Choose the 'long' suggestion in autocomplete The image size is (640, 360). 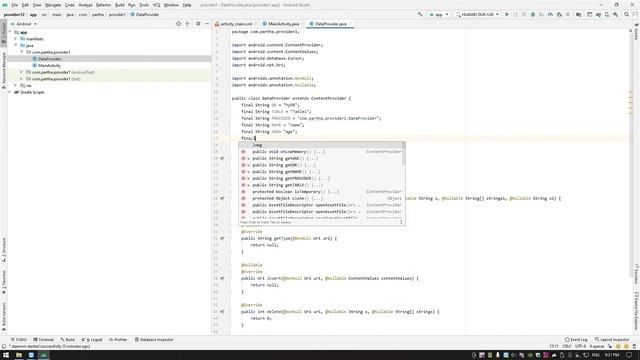pyautogui.click(x=322, y=145)
